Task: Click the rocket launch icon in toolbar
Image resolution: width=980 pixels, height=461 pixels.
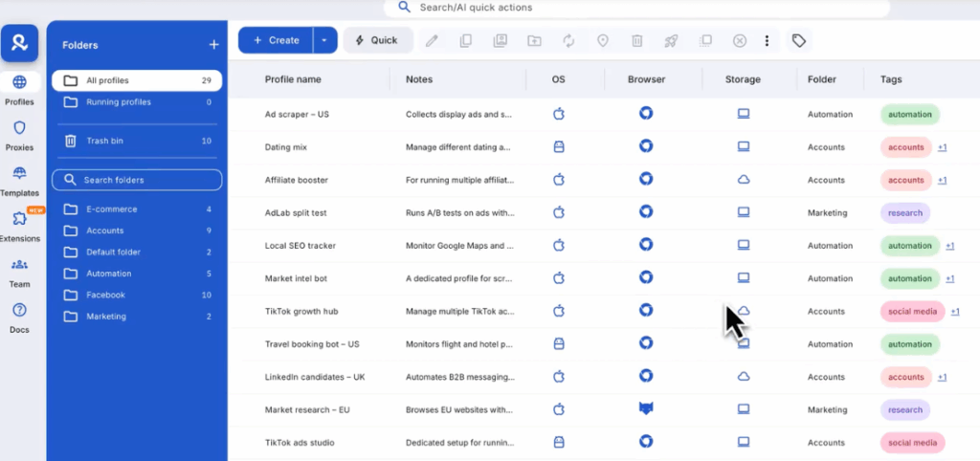Action: [x=671, y=40]
